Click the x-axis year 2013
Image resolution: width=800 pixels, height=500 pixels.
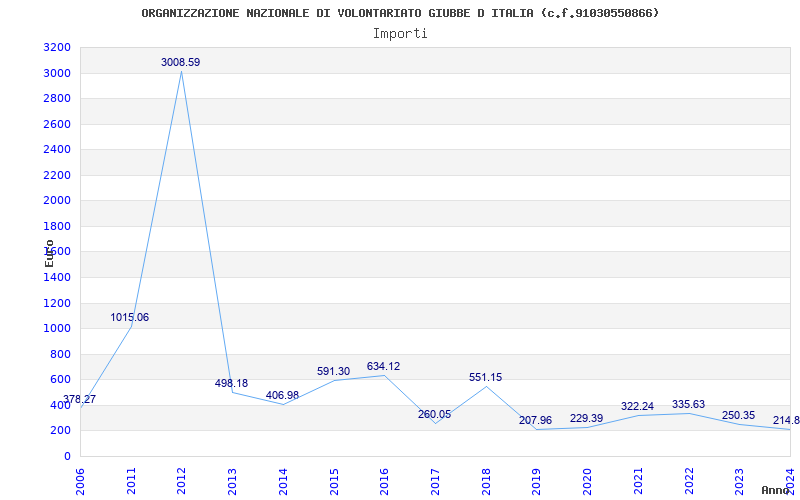coord(232,481)
